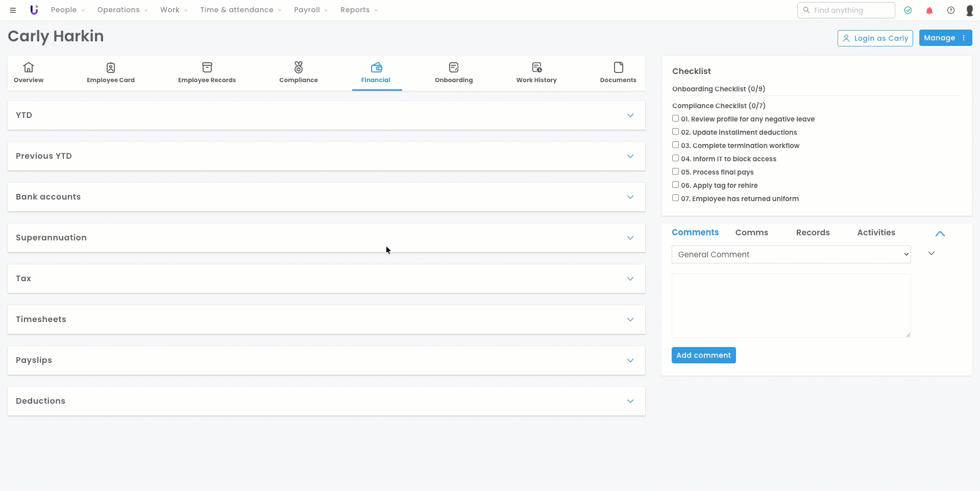Screen dimensions: 980x491
Task: Open the Documents file icon
Action: (x=618, y=67)
